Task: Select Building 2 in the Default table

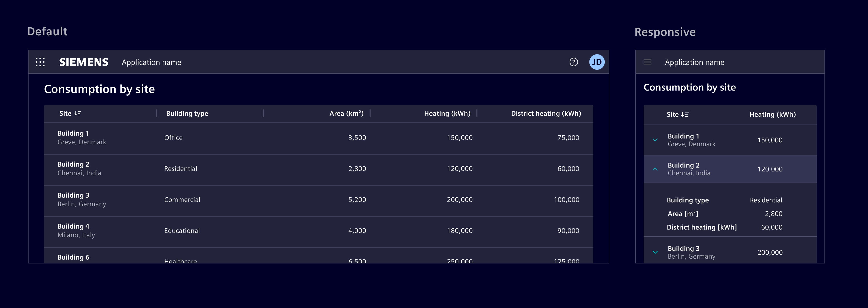Action: (73, 164)
